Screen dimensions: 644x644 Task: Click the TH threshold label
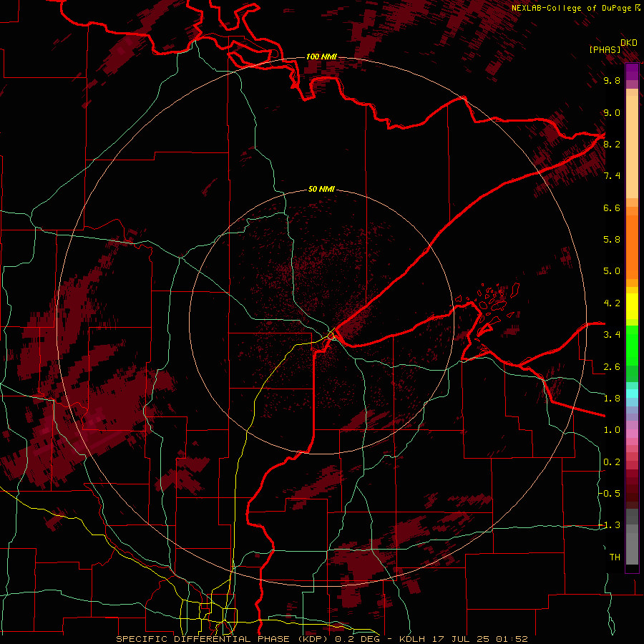tap(615, 557)
